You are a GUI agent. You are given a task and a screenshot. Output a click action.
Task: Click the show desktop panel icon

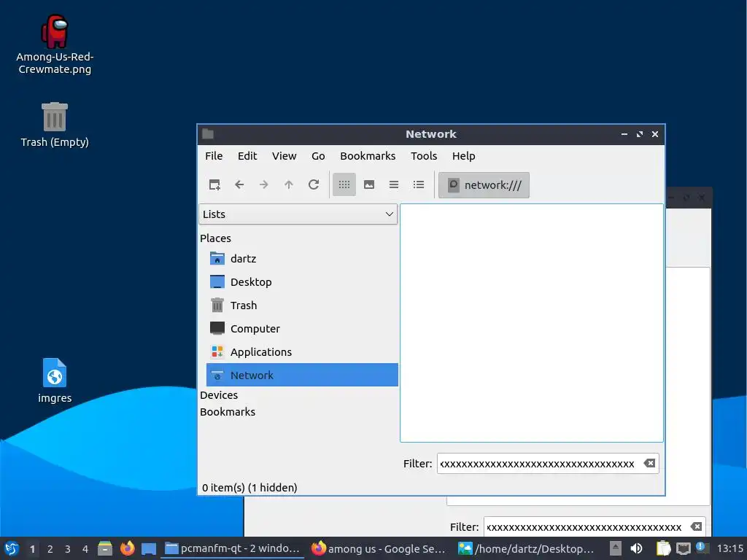[149, 548]
